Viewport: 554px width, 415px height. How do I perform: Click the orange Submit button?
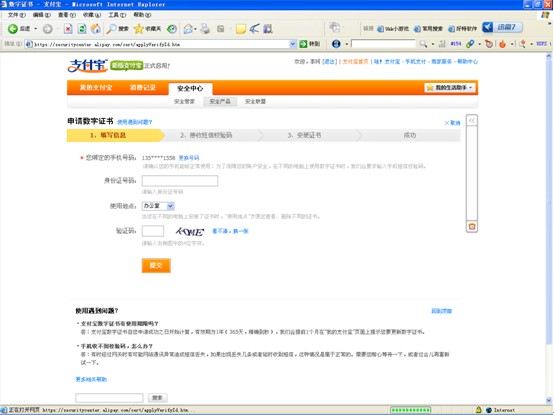point(156,265)
